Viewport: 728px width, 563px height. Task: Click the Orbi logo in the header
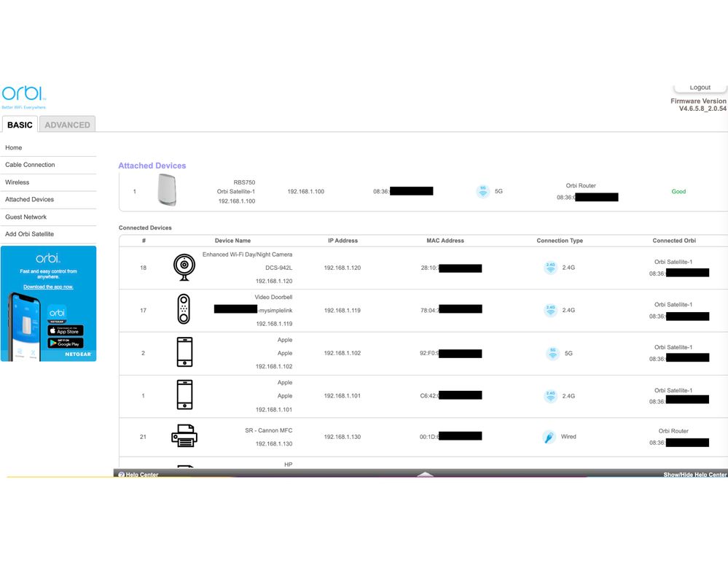[23, 95]
